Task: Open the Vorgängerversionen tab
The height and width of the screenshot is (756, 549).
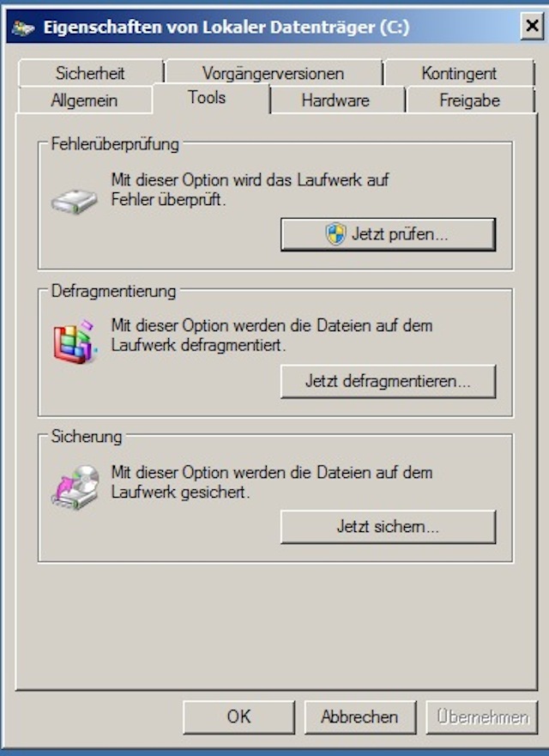Action: click(274, 73)
